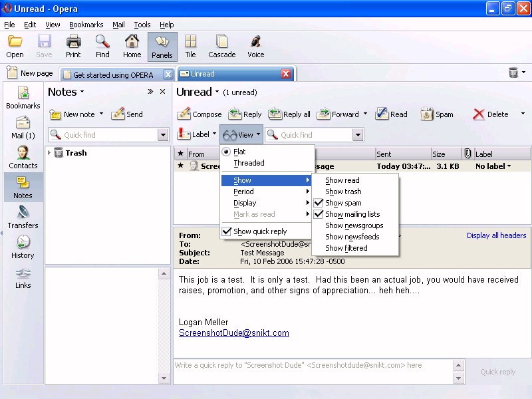Open the Transfers panel from sidebar
The height and width of the screenshot is (399, 532).
pos(23,217)
